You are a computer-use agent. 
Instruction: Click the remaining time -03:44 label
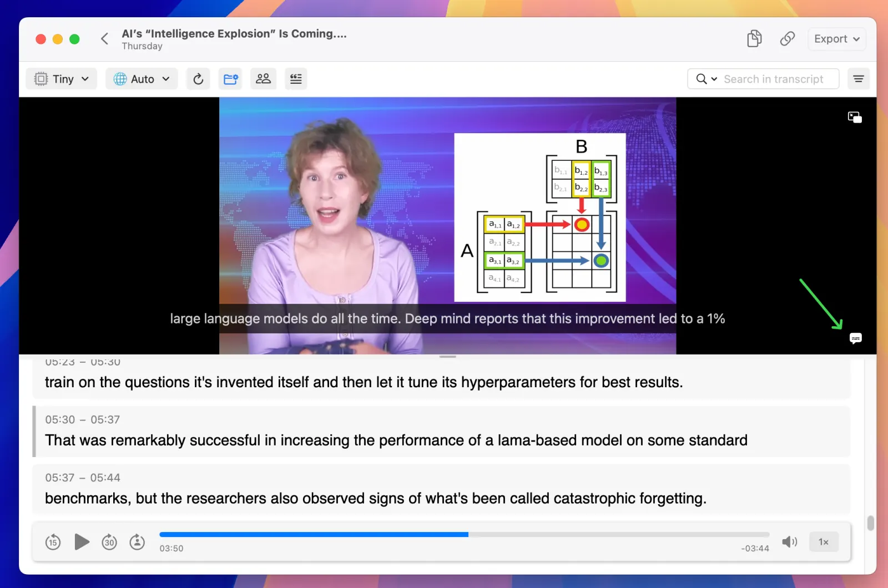pyautogui.click(x=755, y=548)
